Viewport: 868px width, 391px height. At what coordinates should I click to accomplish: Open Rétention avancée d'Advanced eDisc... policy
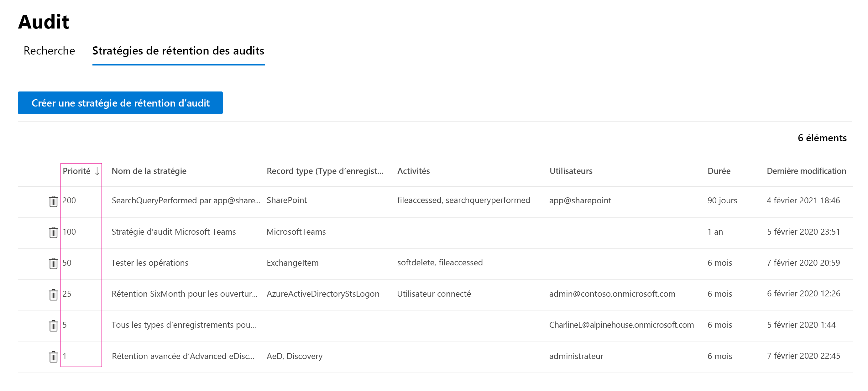[x=183, y=356]
